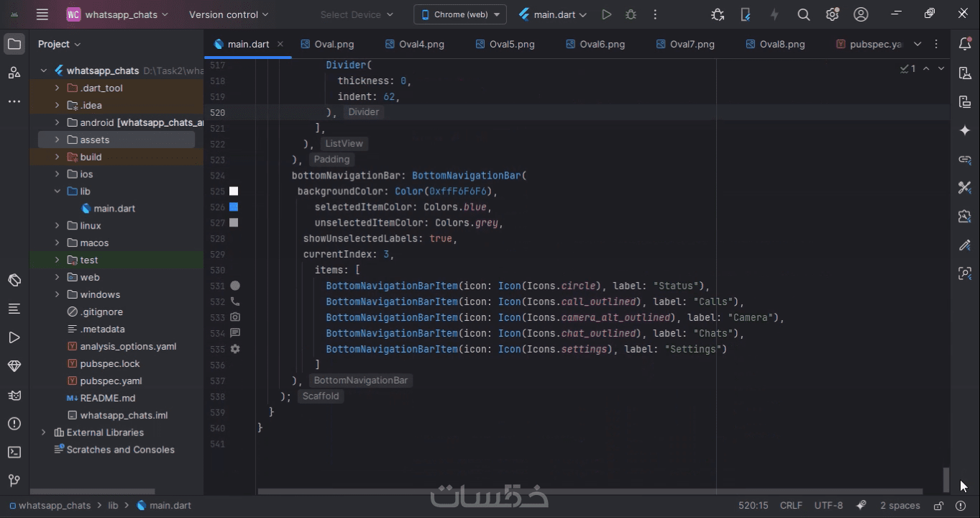
Task: Open the Gemini sparkle tool window
Action: 965,130
